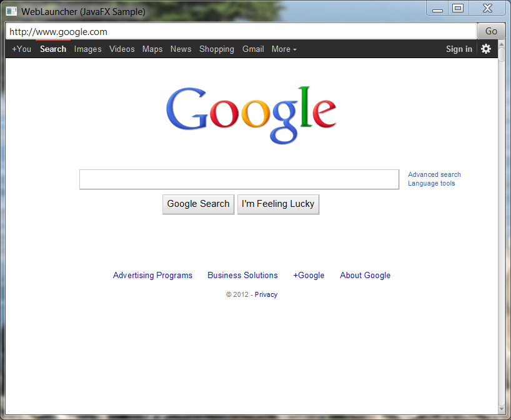Click the I'm Feeling Lucky button

[x=278, y=204]
